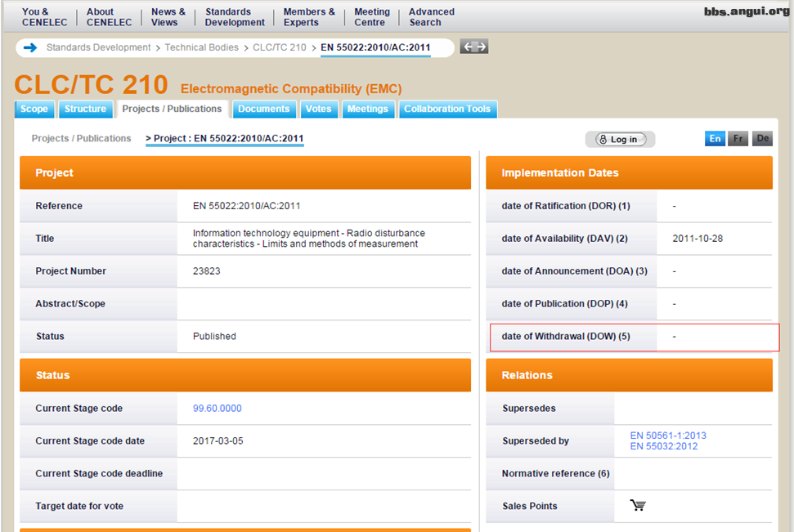The width and height of the screenshot is (794, 532).
Task: Open the Advanced Search menu item
Action: click(431, 17)
